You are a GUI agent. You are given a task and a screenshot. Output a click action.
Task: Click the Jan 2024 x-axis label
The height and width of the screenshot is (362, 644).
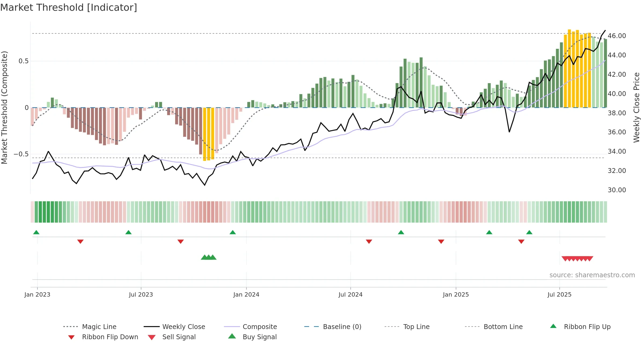tap(246, 295)
